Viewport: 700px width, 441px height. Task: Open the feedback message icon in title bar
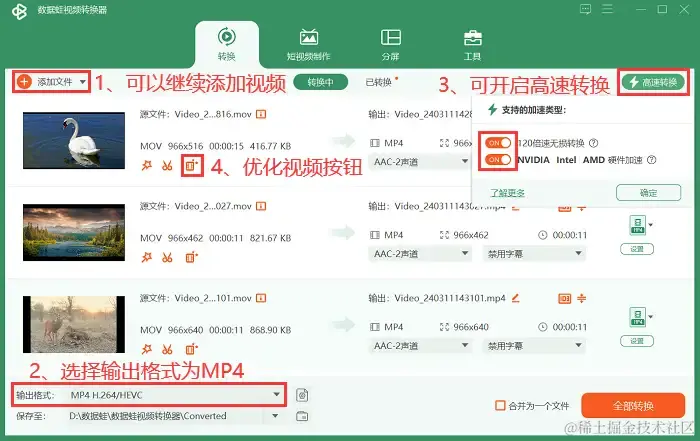585,9
